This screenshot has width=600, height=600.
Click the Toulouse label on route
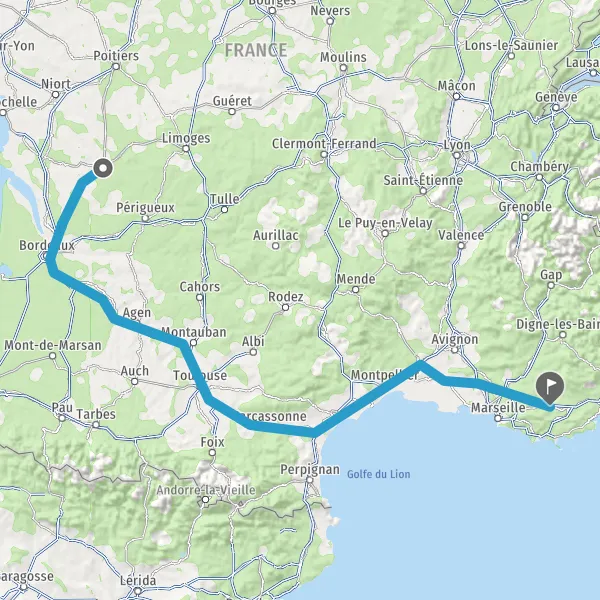(200, 375)
